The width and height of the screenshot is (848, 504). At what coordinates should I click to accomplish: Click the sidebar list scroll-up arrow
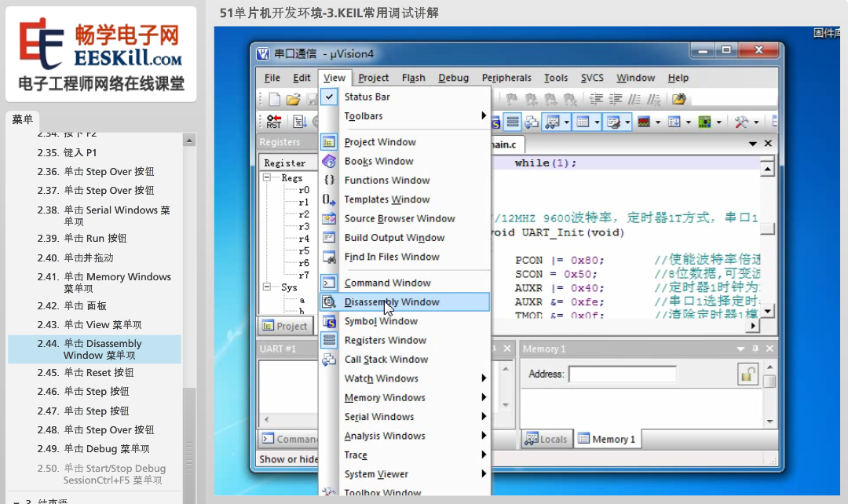coord(189,141)
